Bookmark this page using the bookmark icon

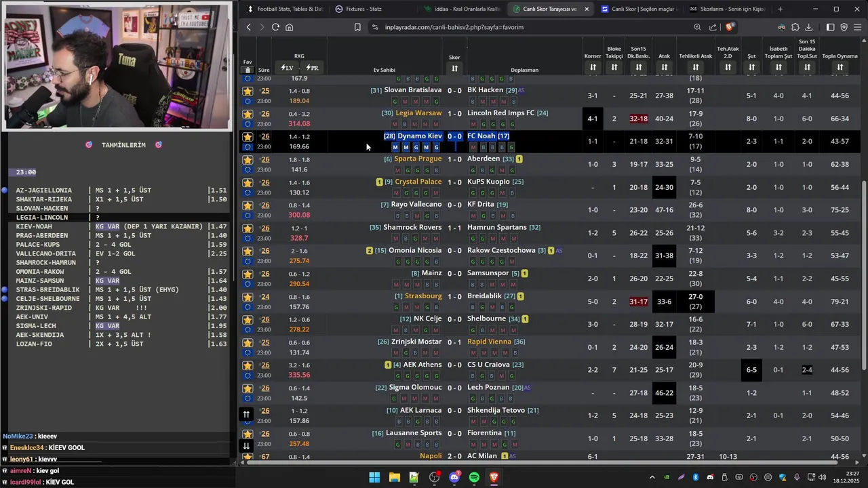click(357, 27)
